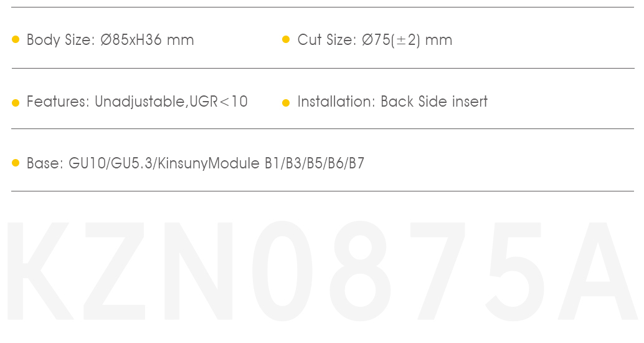Click the digit 8 in the watermark

(360, 271)
